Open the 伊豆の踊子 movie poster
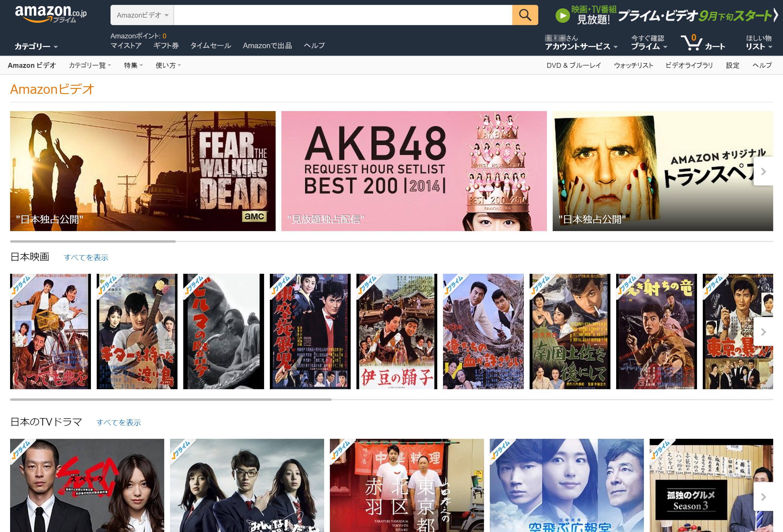 (x=397, y=331)
